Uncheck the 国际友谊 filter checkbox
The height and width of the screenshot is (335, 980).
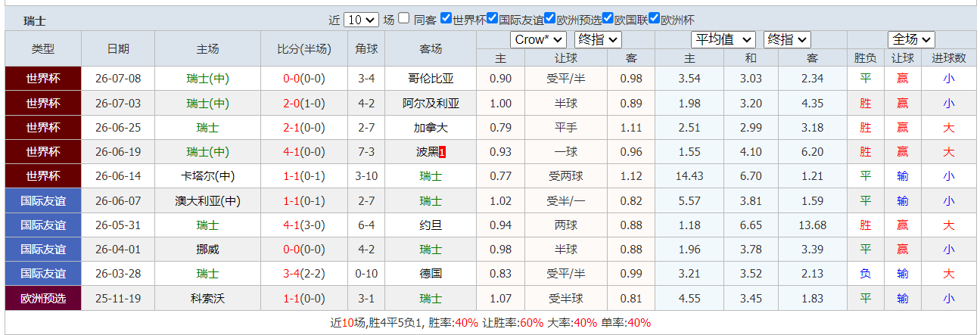tap(493, 19)
